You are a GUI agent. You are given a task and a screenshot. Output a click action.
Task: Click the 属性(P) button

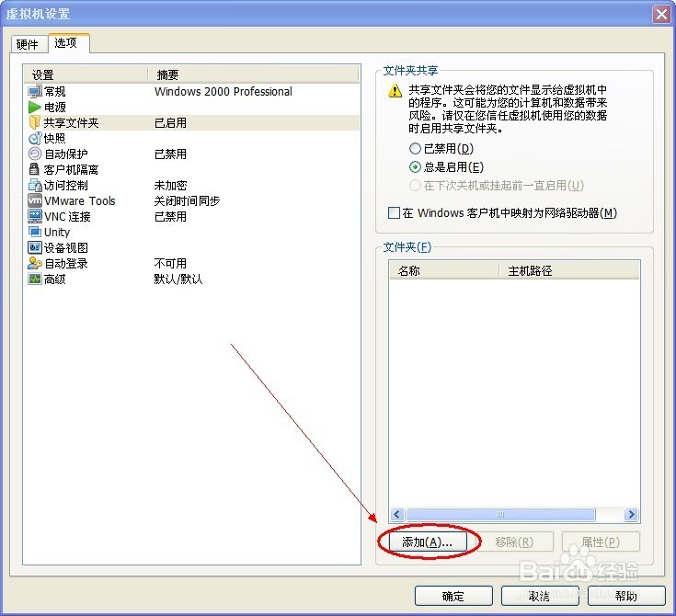click(x=601, y=542)
